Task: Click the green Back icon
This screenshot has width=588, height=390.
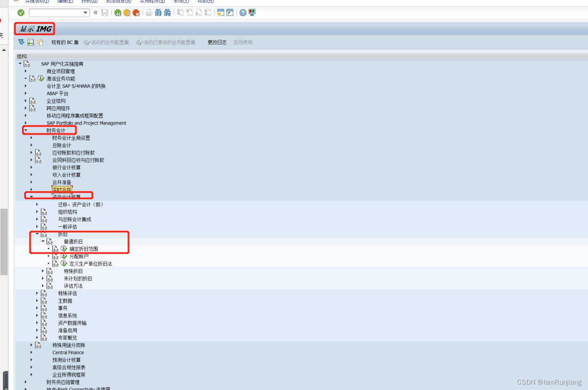Action: 118,13
